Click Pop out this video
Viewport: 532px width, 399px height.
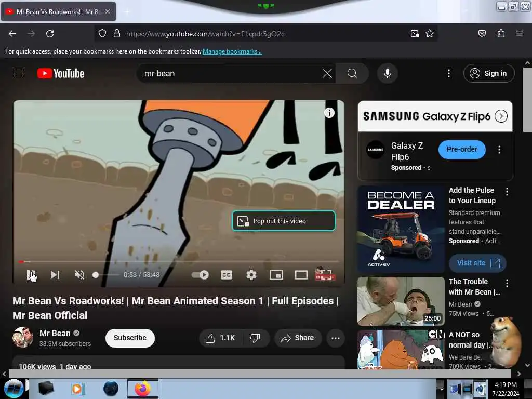pos(284,221)
